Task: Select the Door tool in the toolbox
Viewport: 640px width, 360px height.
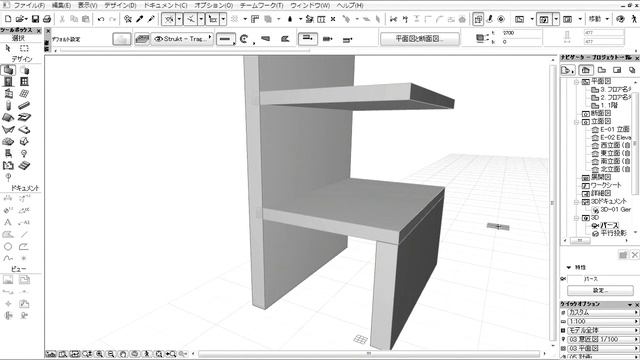Action: click(x=8, y=82)
